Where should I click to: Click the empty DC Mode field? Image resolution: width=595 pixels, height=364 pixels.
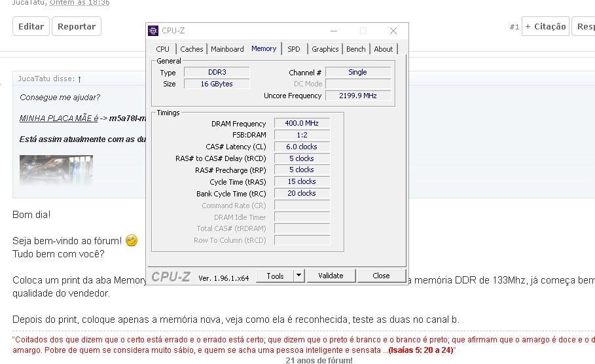point(358,84)
